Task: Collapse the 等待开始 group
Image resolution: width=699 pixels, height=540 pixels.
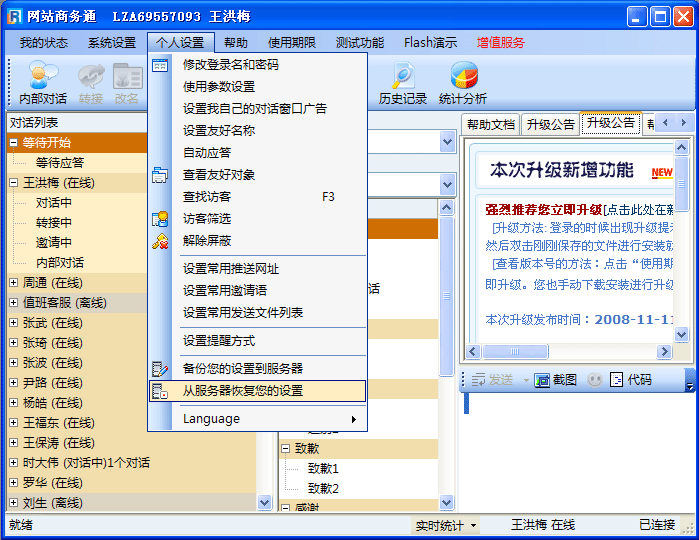Action: tap(14, 143)
